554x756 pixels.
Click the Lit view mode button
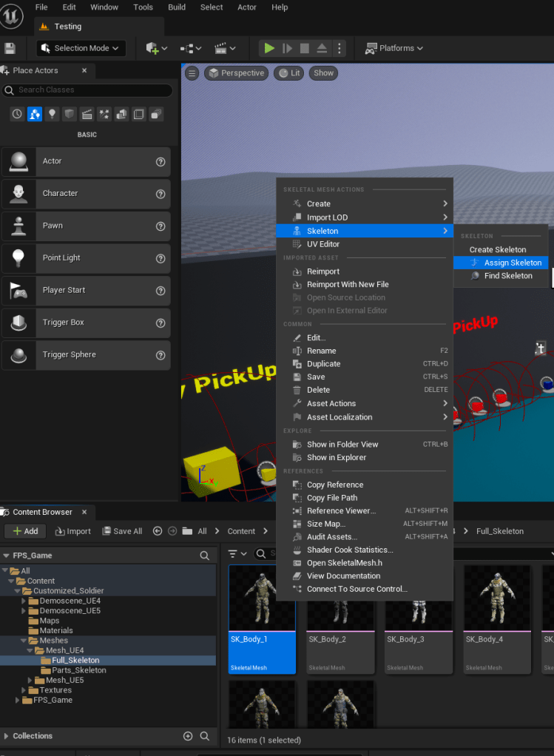(x=289, y=73)
